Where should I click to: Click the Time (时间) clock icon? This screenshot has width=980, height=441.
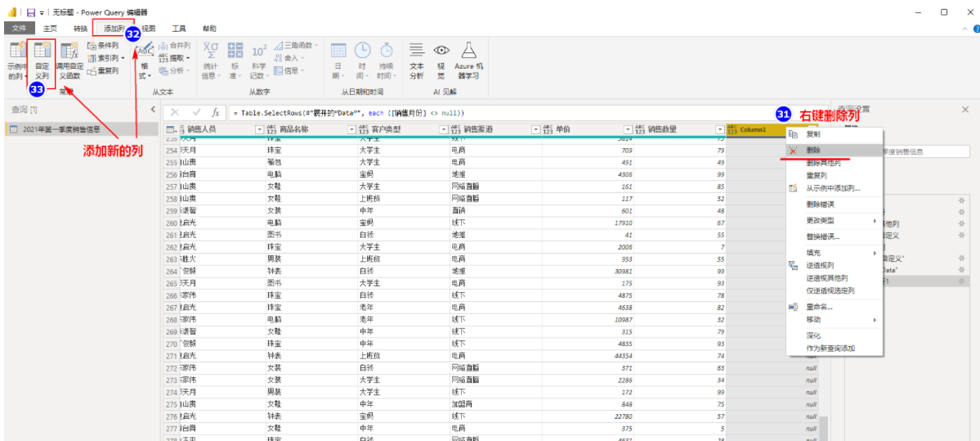(x=363, y=51)
